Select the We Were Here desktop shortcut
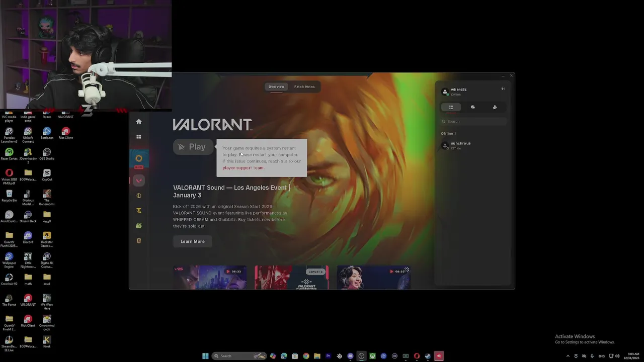Screen dimensions: 644x362 click(x=47, y=302)
